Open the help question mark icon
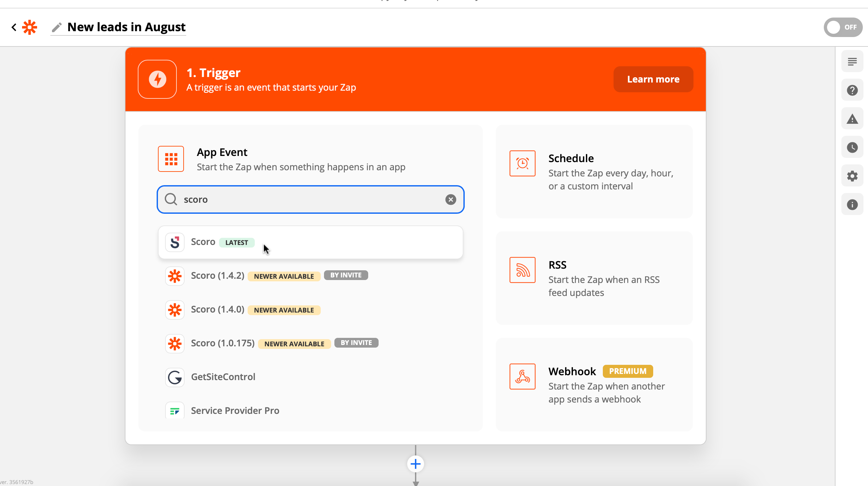 (x=852, y=90)
